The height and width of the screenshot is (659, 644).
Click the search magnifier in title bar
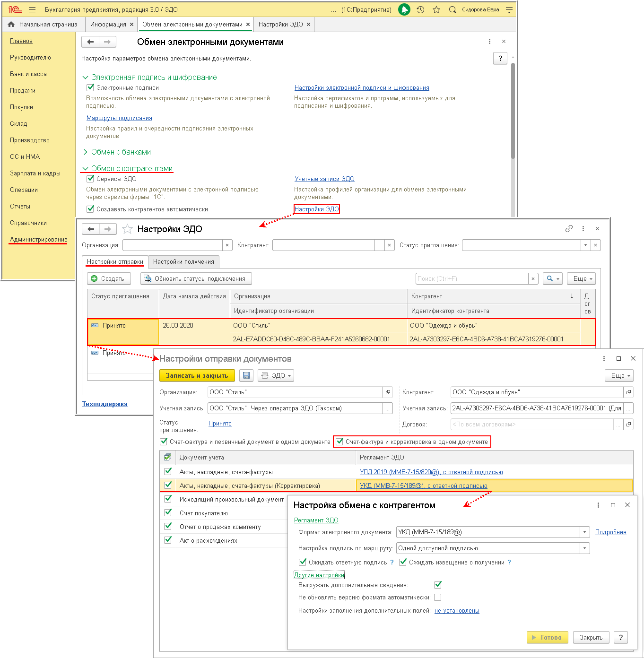pos(453,9)
